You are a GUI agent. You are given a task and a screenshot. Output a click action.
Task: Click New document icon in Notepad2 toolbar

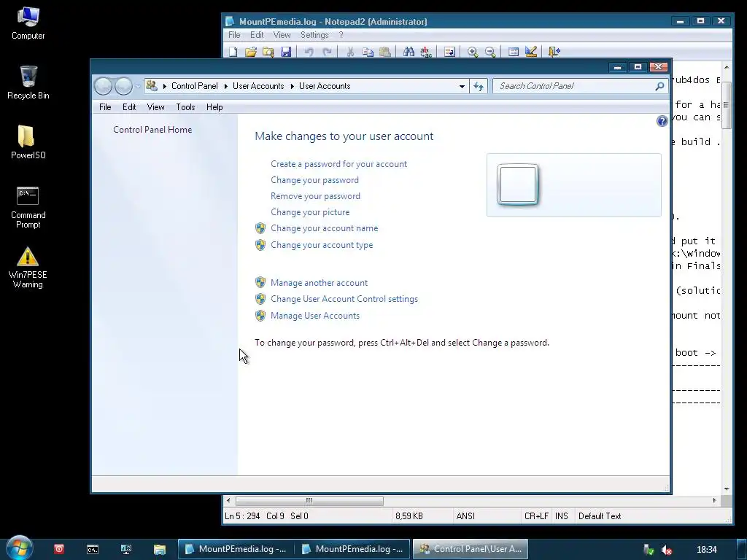pyautogui.click(x=233, y=52)
